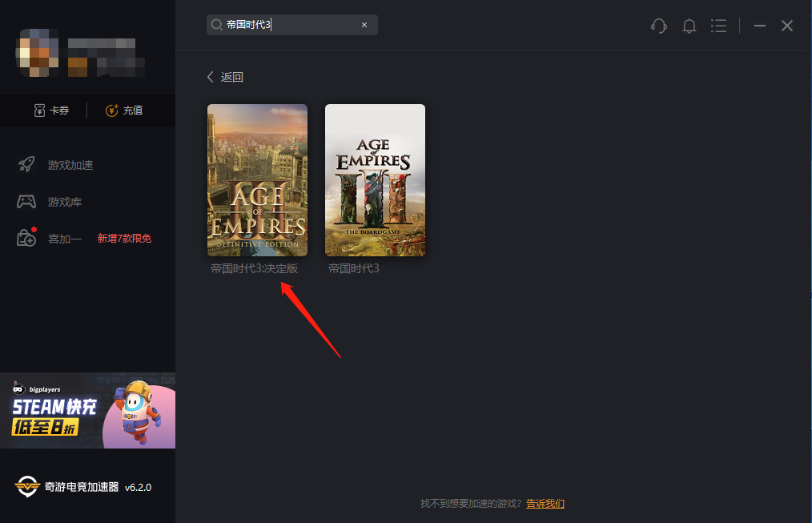Click the user avatar picture

click(38, 52)
